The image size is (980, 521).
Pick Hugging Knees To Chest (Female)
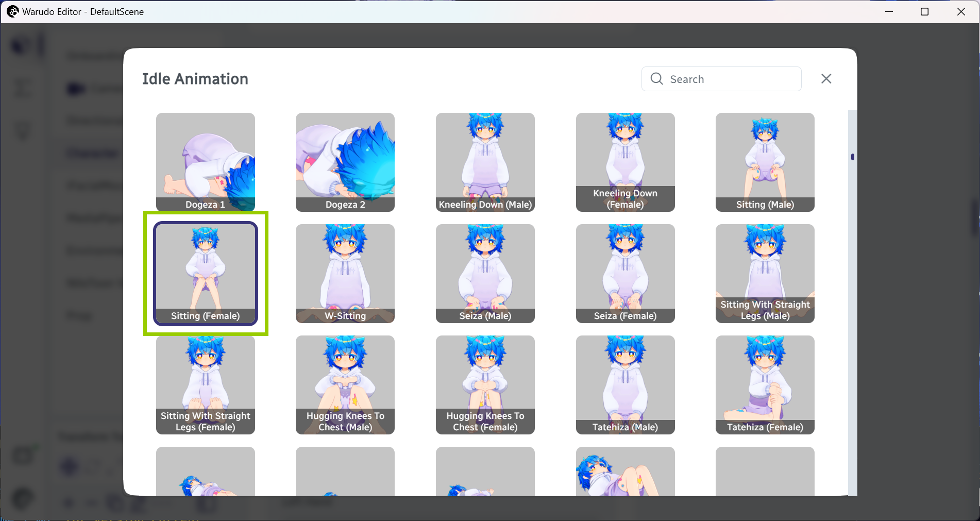pyautogui.click(x=485, y=385)
